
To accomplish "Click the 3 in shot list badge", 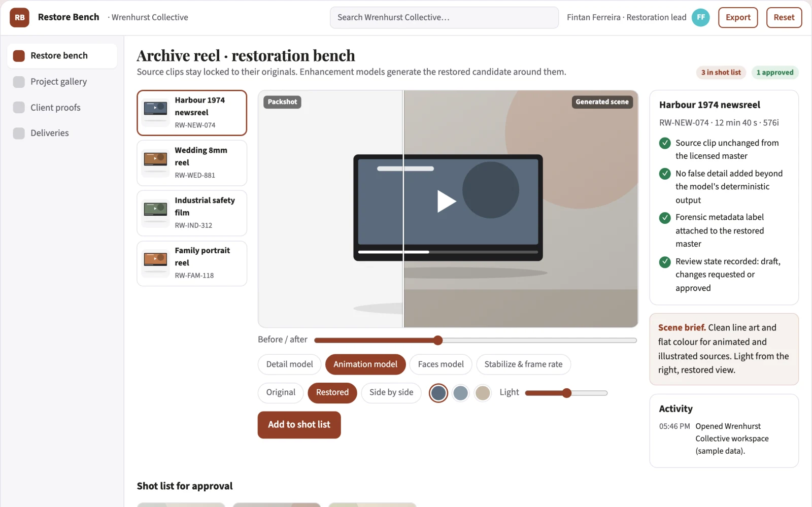I will click(721, 73).
